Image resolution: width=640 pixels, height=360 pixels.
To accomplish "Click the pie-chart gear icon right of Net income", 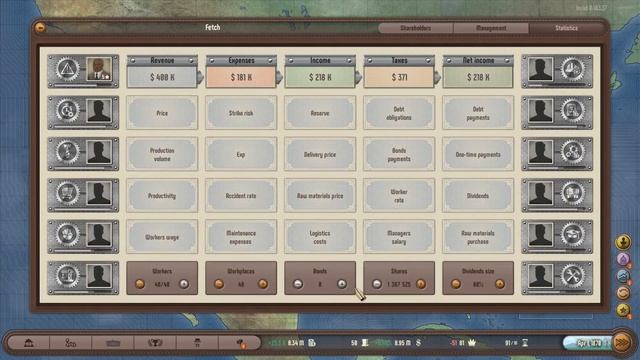I will point(572,69).
